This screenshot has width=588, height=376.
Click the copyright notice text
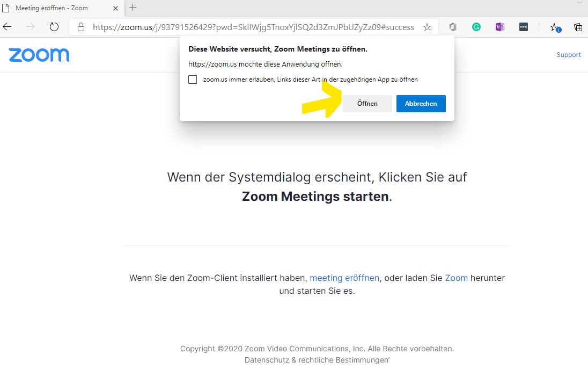click(x=317, y=349)
